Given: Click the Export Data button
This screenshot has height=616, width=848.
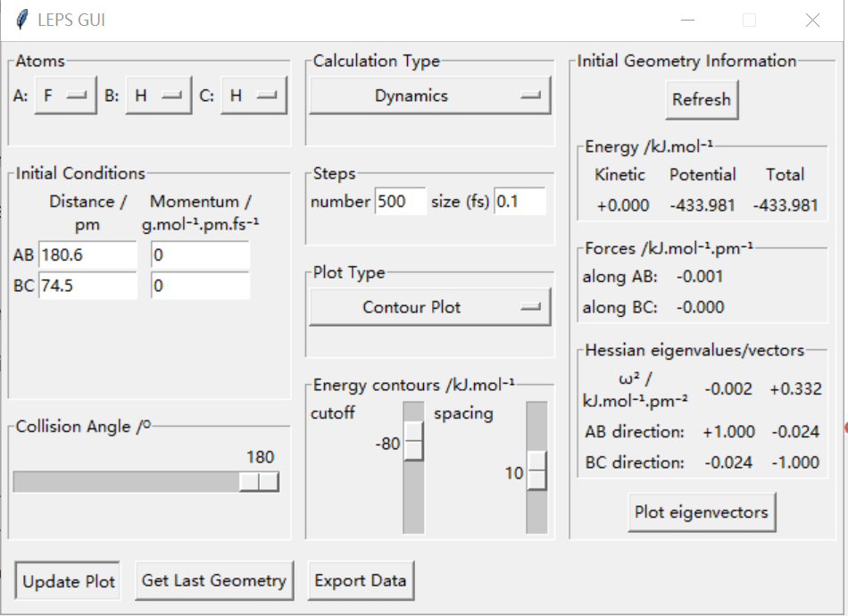Looking at the screenshot, I should tap(360, 580).
